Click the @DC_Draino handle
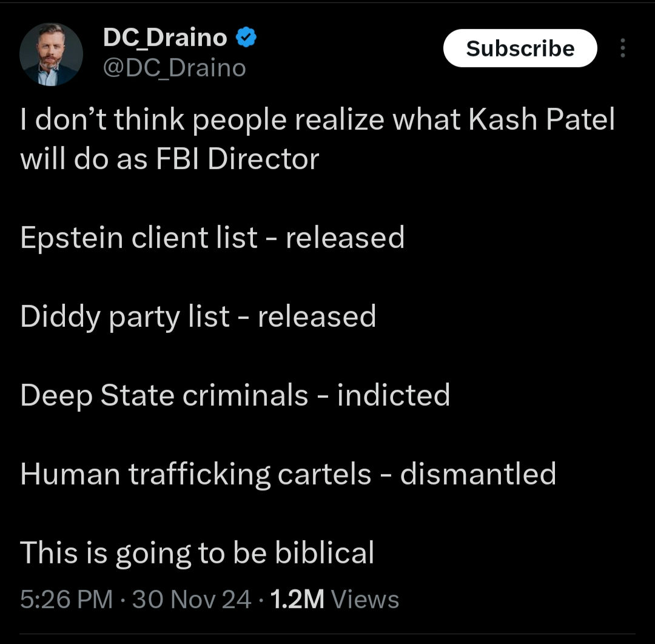The image size is (655, 644). click(175, 67)
